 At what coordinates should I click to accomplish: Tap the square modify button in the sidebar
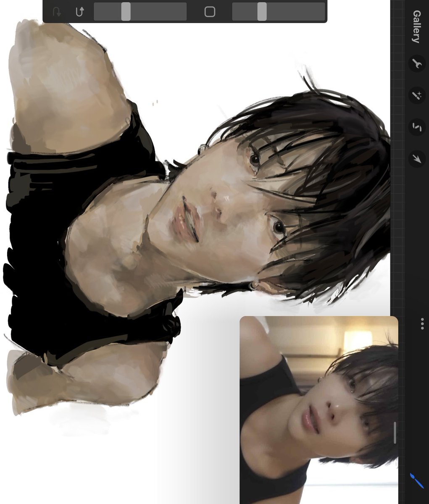[x=210, y=12]
